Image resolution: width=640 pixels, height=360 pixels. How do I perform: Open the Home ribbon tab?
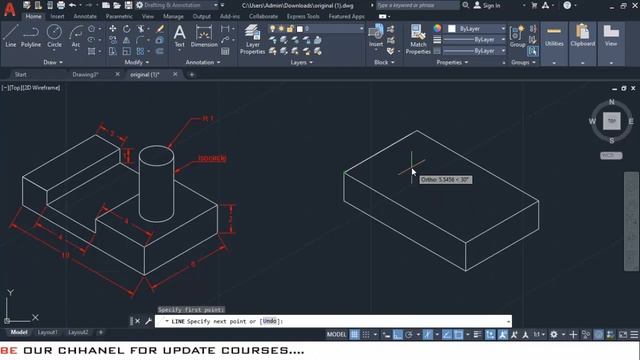(x=33, y=16)
